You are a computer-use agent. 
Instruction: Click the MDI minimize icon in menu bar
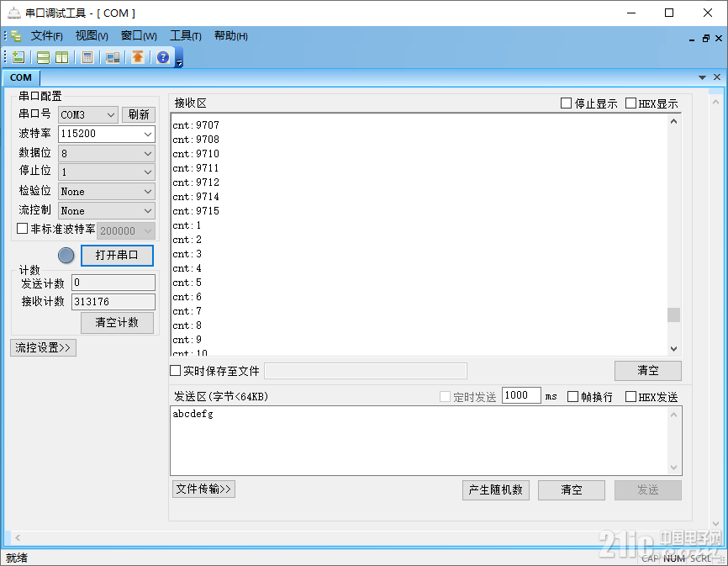(x=692, y=40)
